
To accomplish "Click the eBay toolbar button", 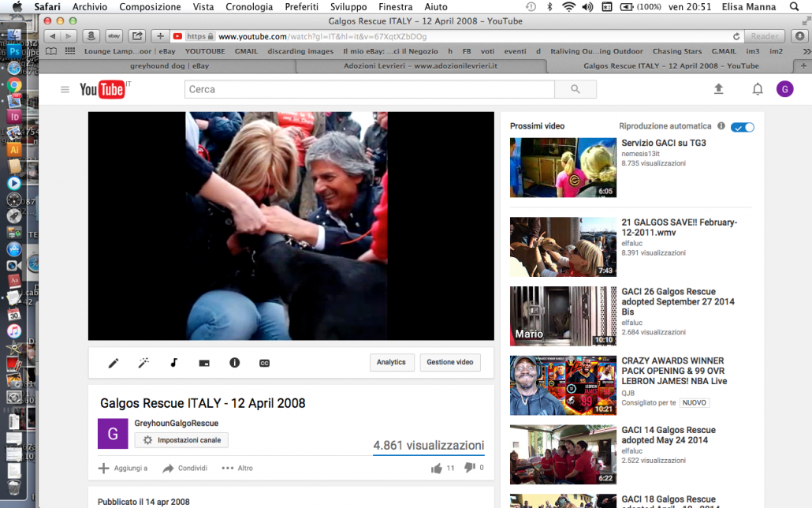I will 114,36.
